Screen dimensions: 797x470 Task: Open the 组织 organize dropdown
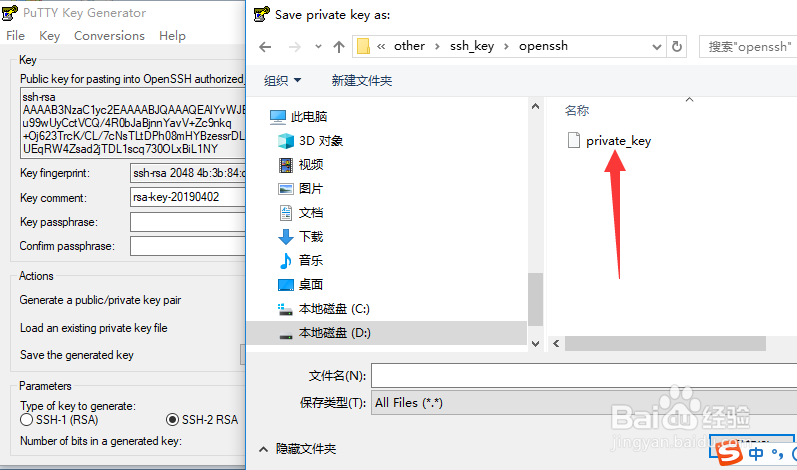pos(282,81)
